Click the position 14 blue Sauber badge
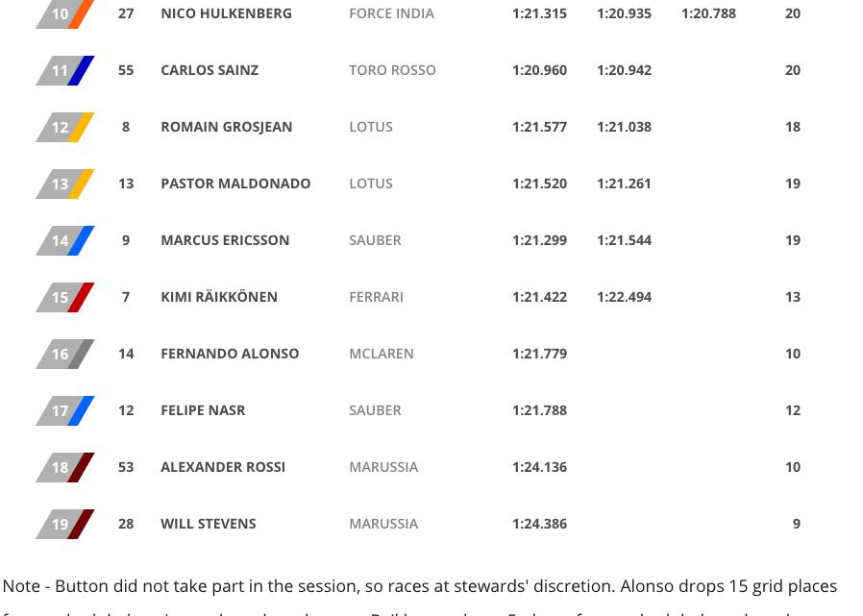This screenshot has width=863, height=616. tap(64, 241)
